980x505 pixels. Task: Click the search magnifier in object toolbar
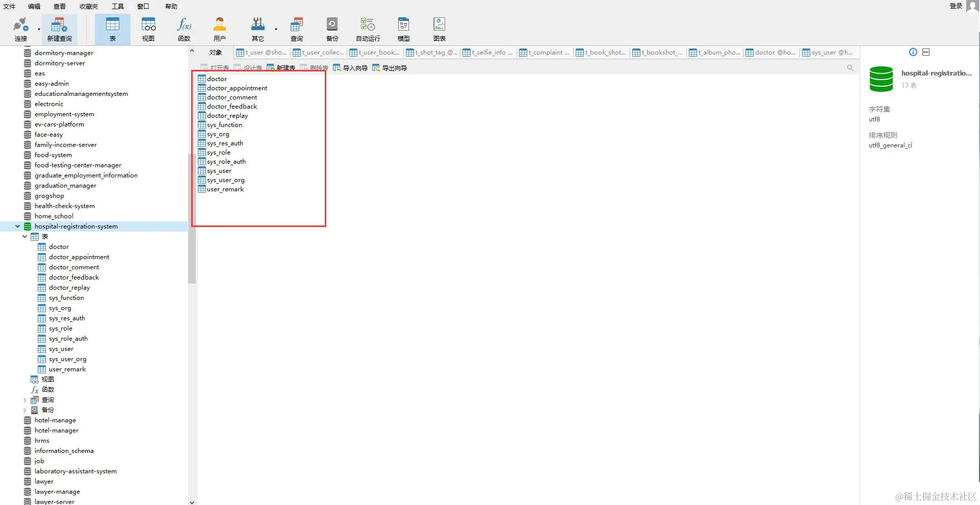[850, 68]
